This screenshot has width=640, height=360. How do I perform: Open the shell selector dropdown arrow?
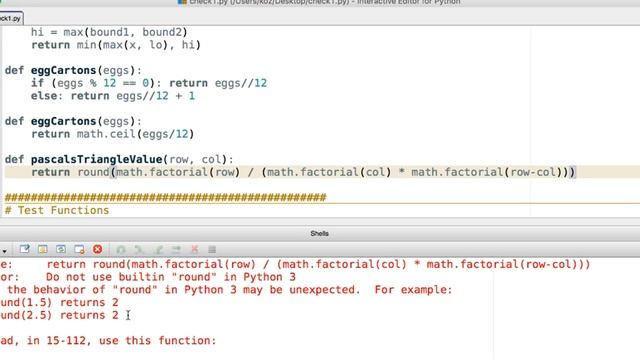pos(4,251)
